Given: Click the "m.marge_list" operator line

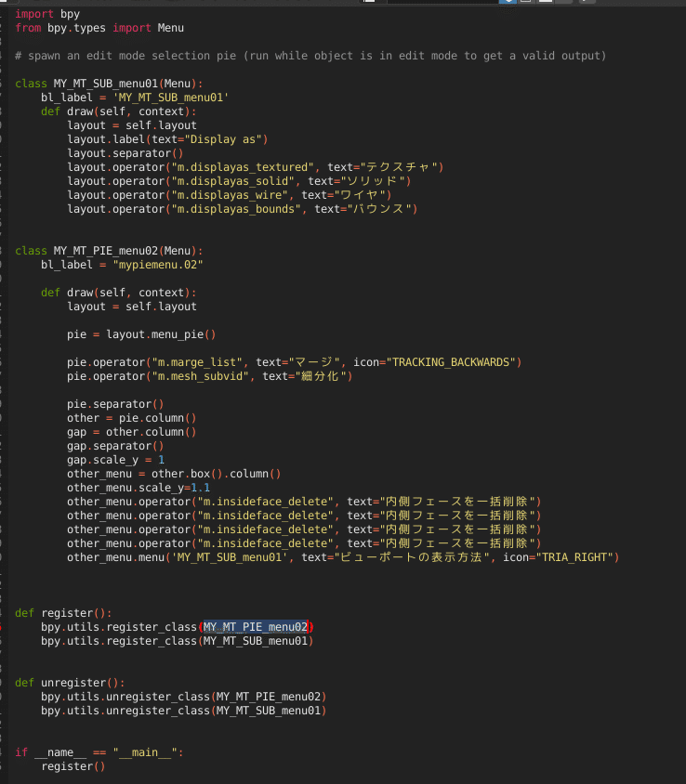Looking at the screenshot, I should 295,362.
